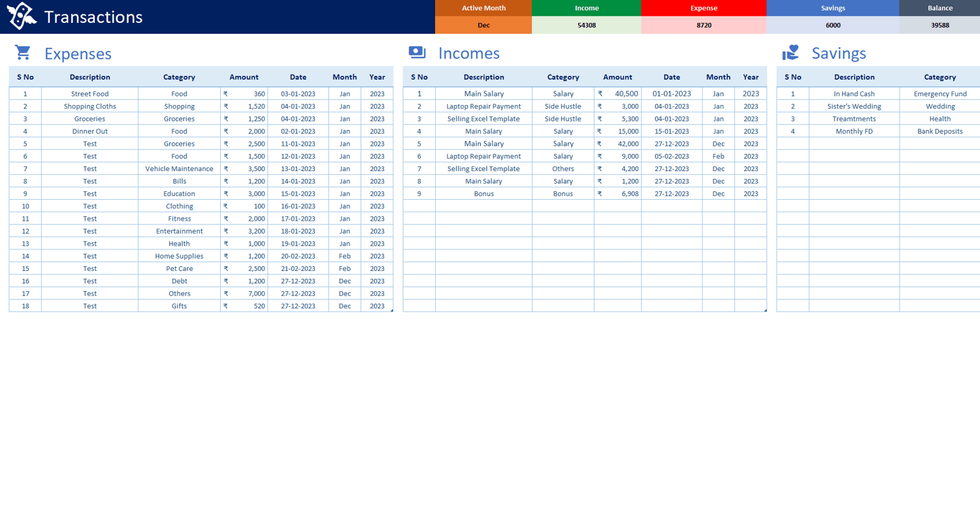Viewport: 980px width, 506px height.
Task: Click the expense date 20-02-2023
Action: click(298, 256)
